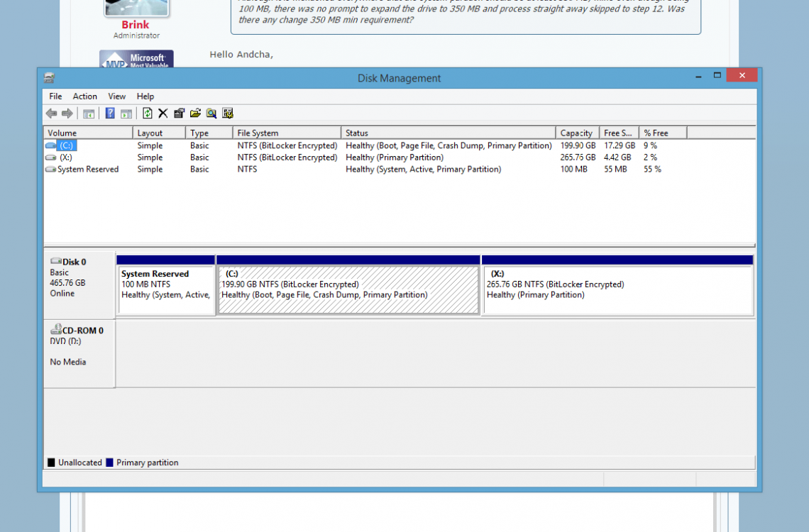Screen dimensions: 809x532
Task: Select the System Reserved volume row
Action: tap(88, 170)
